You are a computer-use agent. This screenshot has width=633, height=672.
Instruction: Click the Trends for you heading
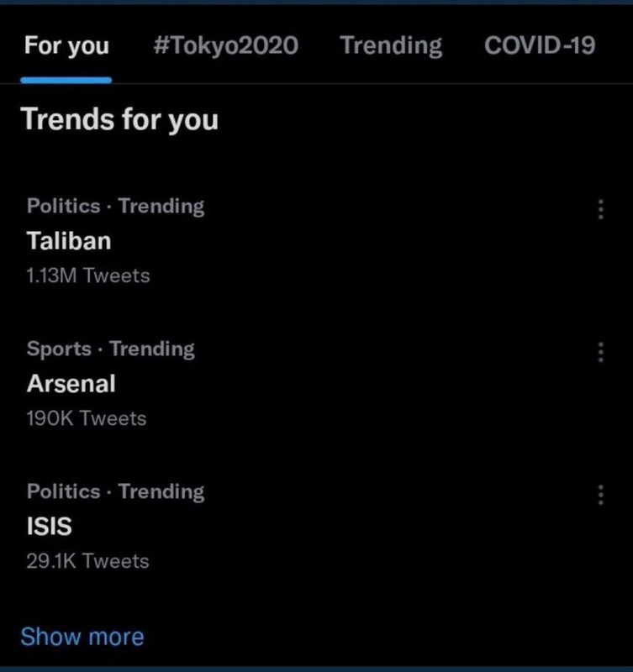(x=119, y=119)
